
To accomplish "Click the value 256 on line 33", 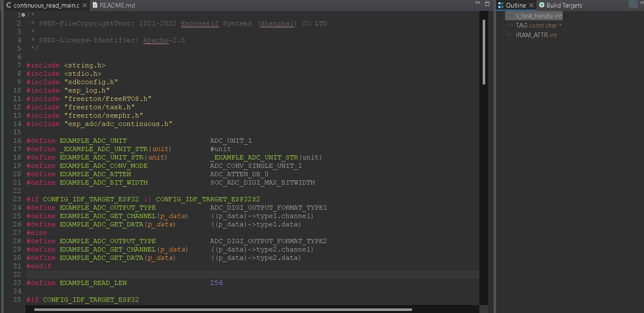I will tap(216, 283).
